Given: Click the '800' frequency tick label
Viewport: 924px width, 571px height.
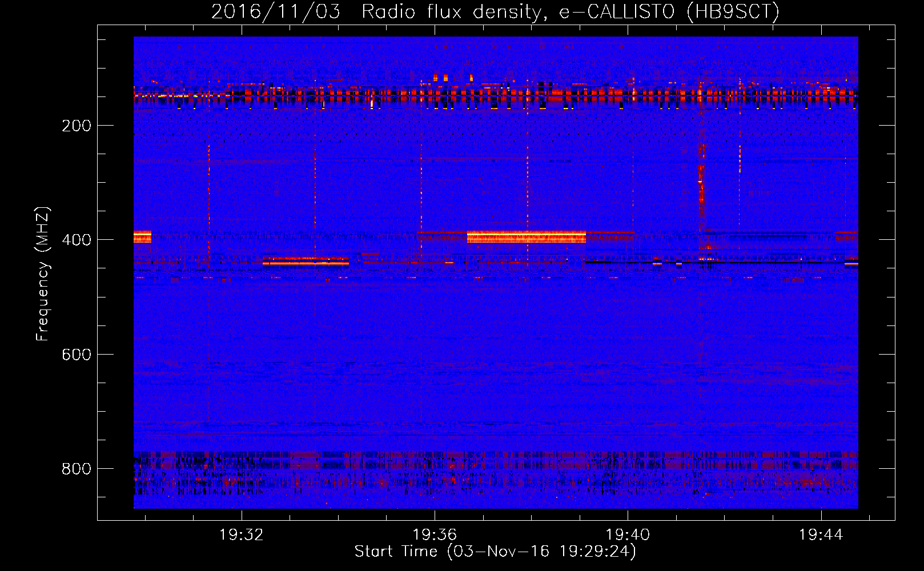Looking at the screenshot, I should click(77, 469).
